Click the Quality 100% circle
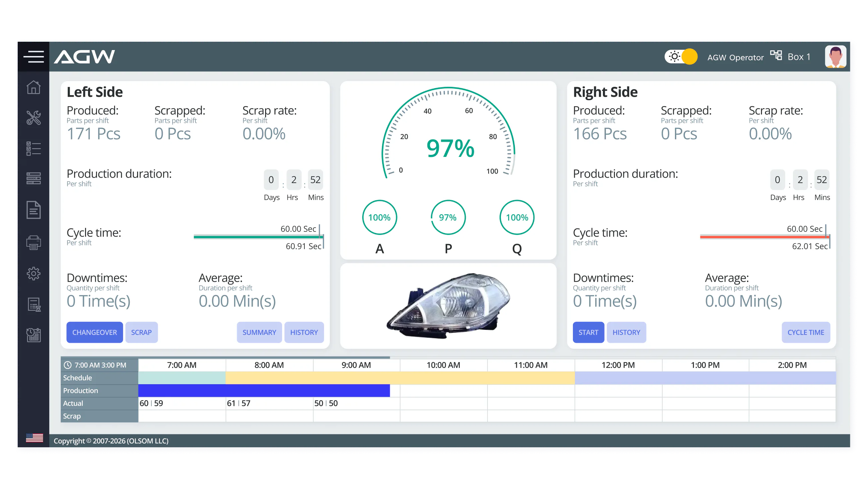 pyautogui.click(x=517, y=218)
